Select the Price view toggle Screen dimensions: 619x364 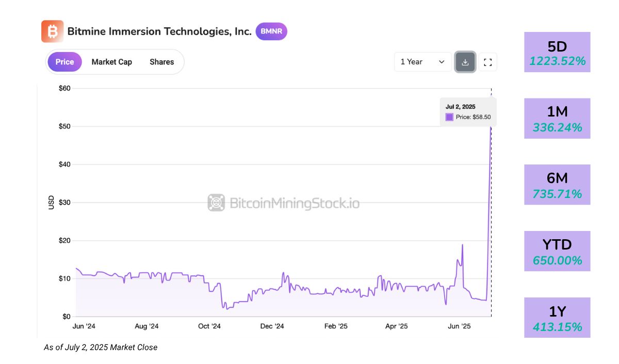tap(64, 62)
